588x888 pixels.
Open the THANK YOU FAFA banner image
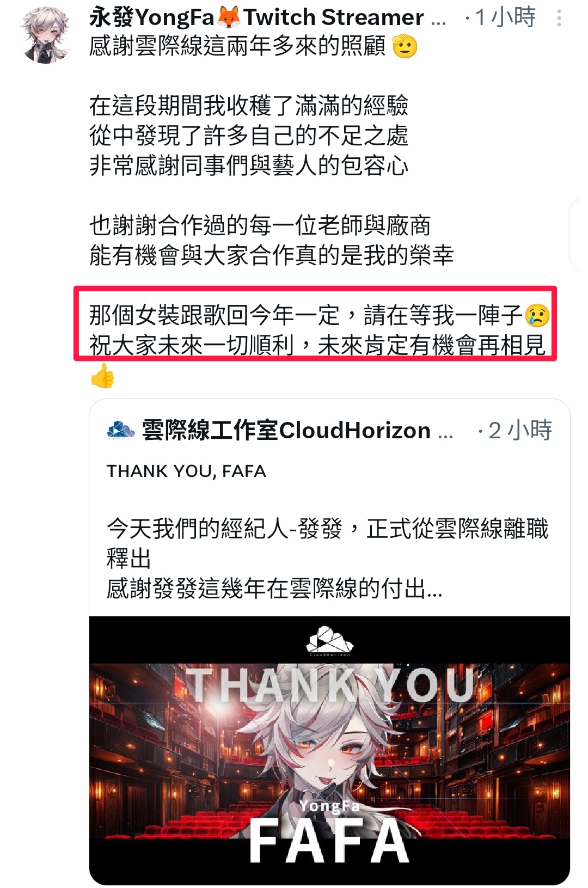point(329,750)
